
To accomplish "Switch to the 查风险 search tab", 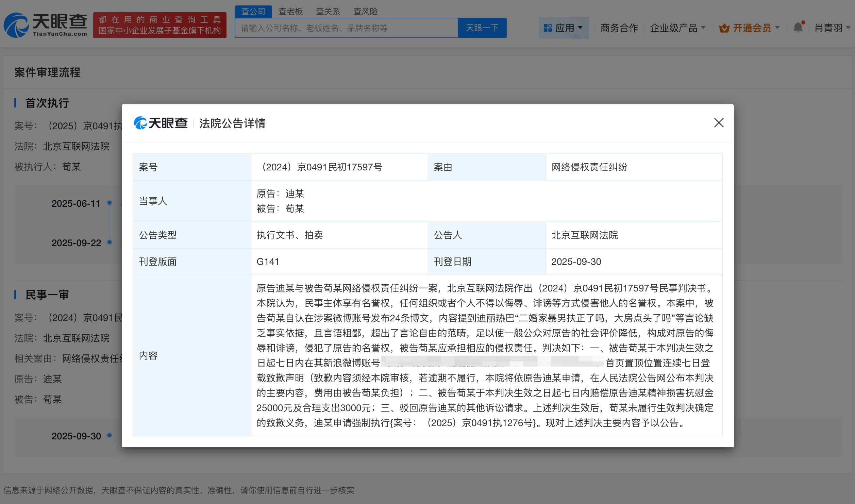I will (x=366, y=11).
